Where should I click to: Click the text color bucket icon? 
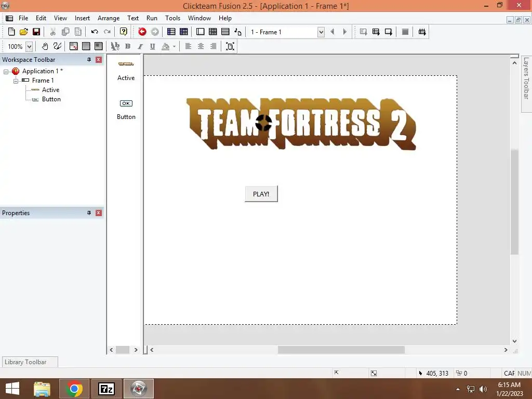click(166, 46)
